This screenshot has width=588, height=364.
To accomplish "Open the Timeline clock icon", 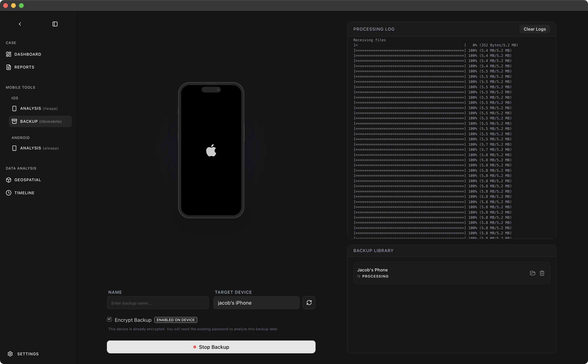I will 9,193.
